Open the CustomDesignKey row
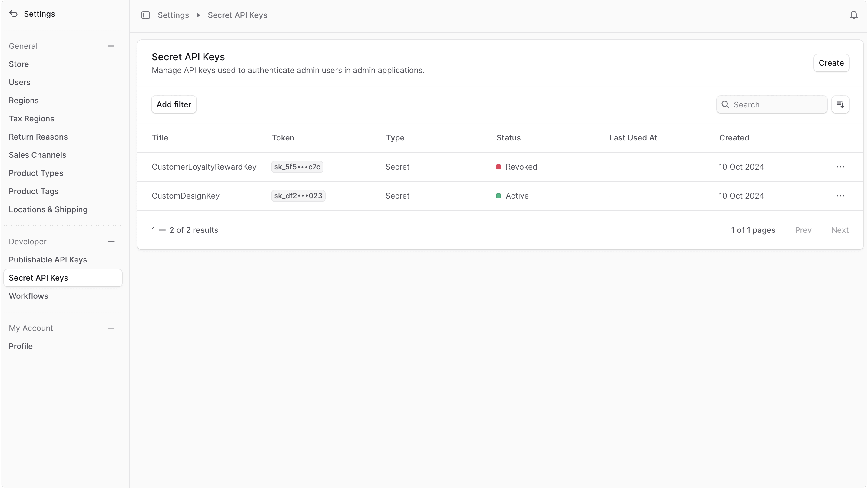 pos(186,196)
